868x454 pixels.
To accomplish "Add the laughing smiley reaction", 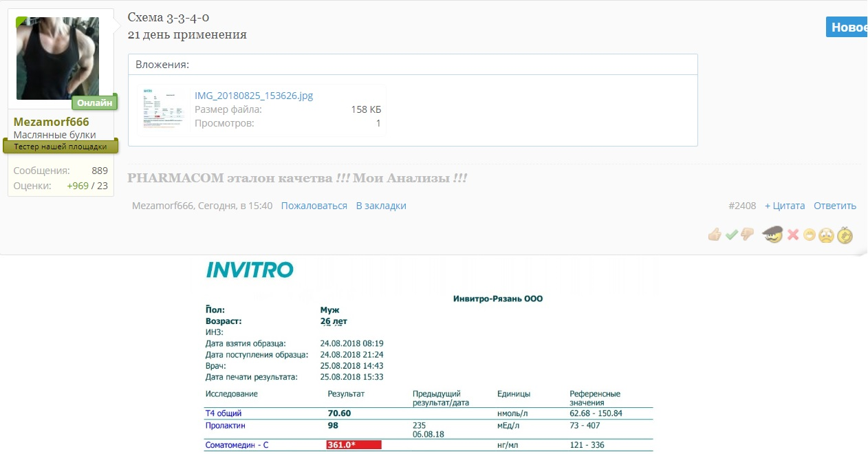I will pyautogui.click(x=809, y=235).
